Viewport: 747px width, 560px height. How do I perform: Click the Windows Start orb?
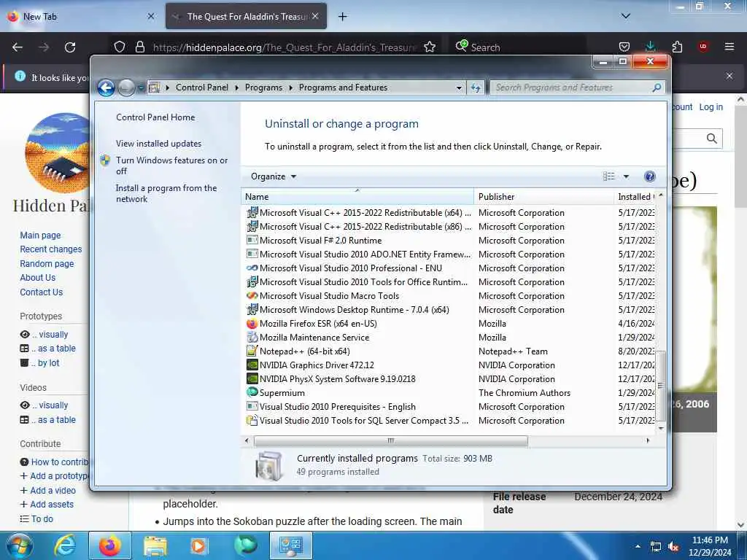[x=20, y=545]
